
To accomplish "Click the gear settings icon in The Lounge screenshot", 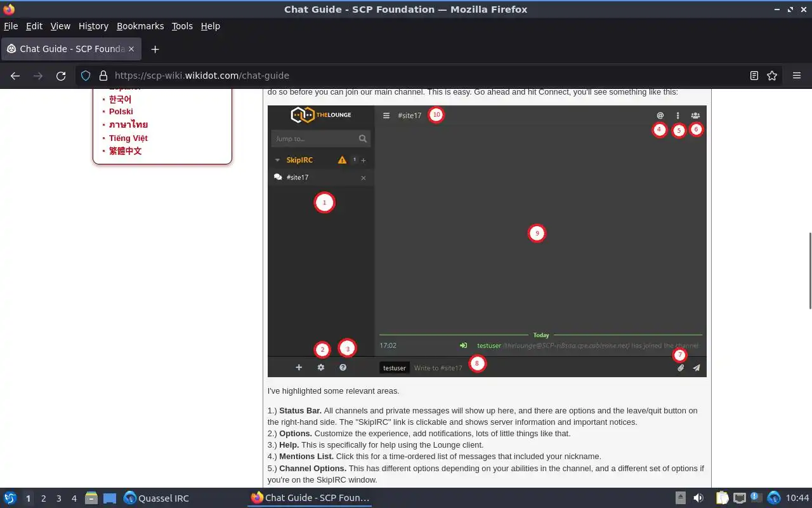I will tap(321, 367).
